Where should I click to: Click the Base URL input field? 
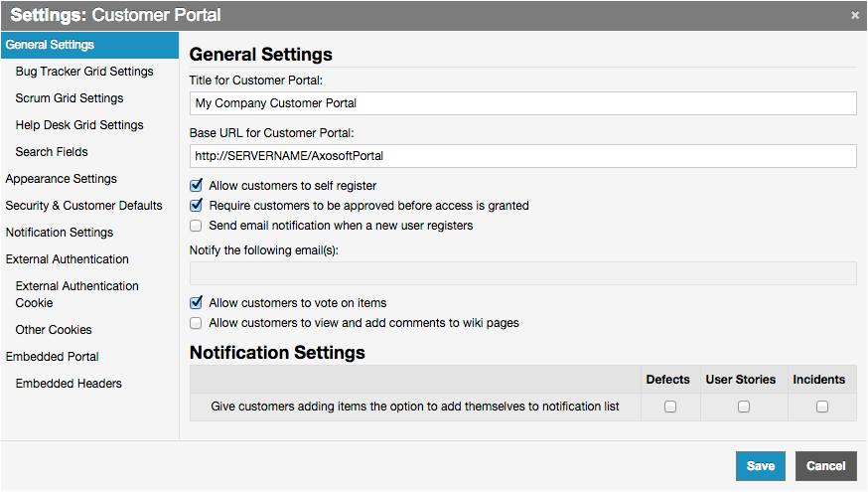tap(522, 156)
